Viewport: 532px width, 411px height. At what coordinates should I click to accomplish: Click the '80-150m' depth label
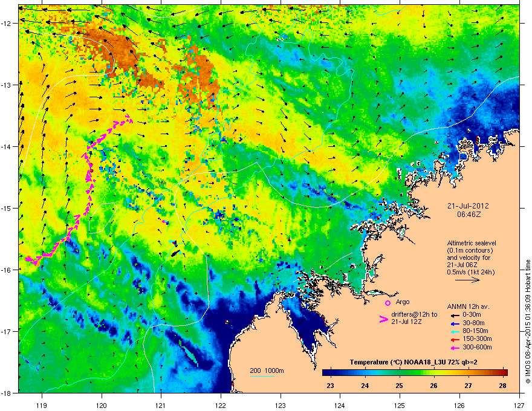(x=475, y=331)
